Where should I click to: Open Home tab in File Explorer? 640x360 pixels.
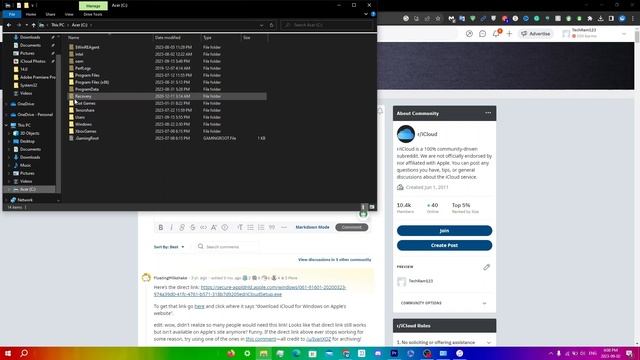(31, 14)
